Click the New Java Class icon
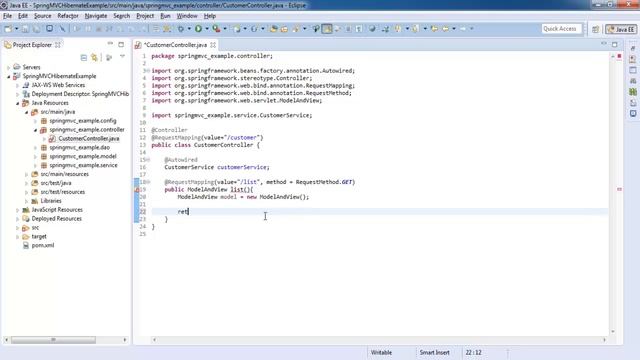Screen dimensions: 640x360 254,29
